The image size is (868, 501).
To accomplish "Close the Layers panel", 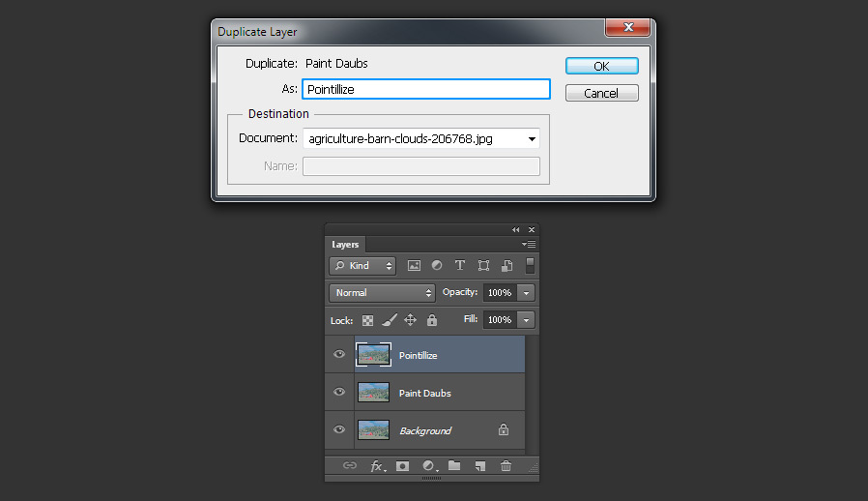I will click(x=532, y=229).
